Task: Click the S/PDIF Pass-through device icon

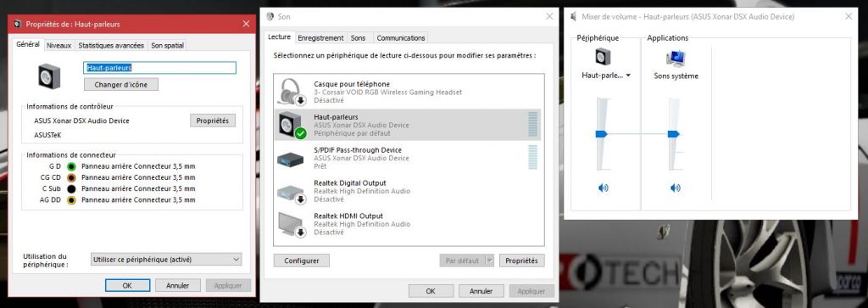Action: (x=290, y=159)
